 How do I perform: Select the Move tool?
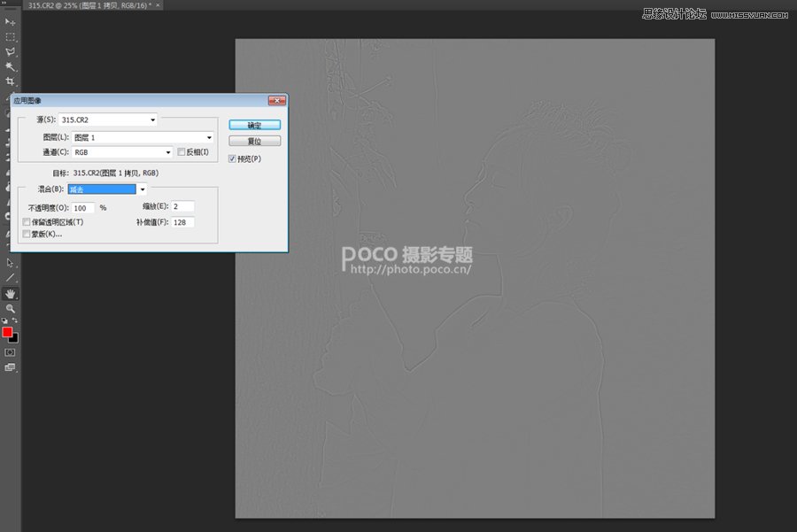10,22
